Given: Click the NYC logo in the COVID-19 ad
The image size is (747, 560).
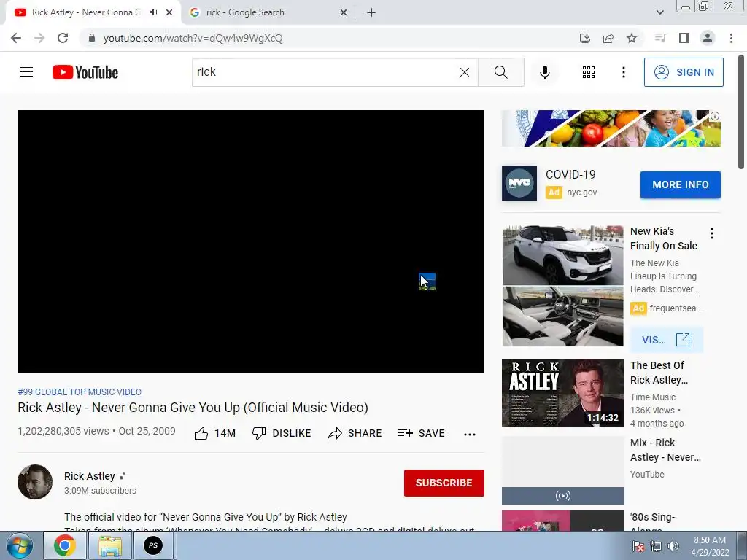Looking at the screenshot, I should pos(519,183).
